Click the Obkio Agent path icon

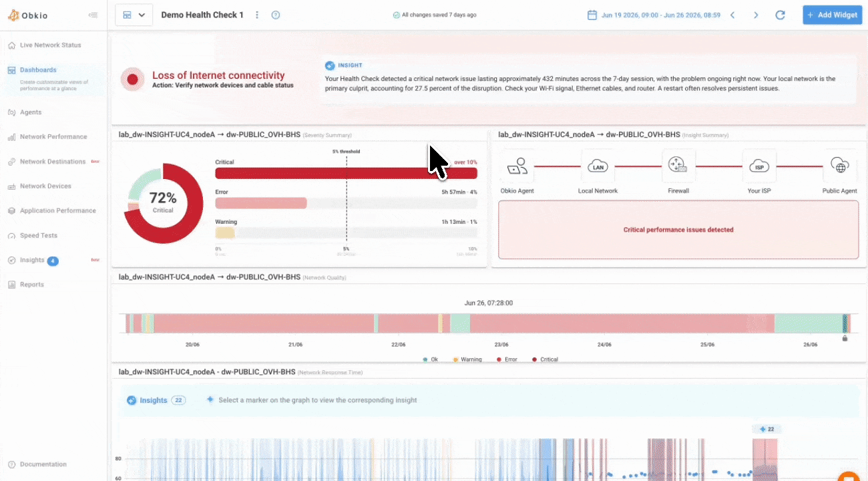pos(517,166)
